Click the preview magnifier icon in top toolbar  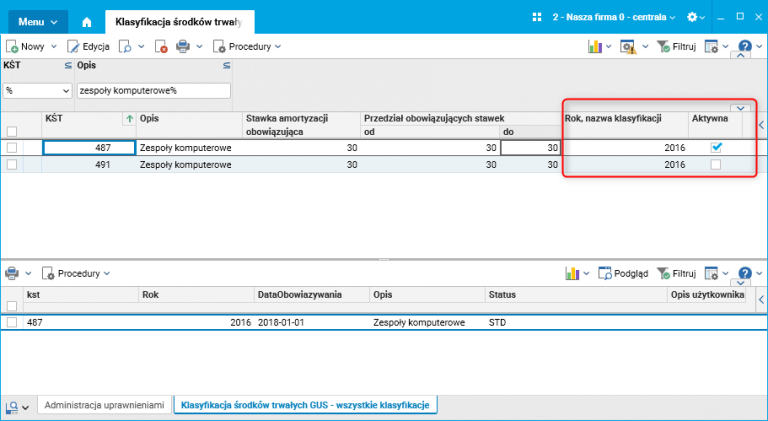pos(125,47)
